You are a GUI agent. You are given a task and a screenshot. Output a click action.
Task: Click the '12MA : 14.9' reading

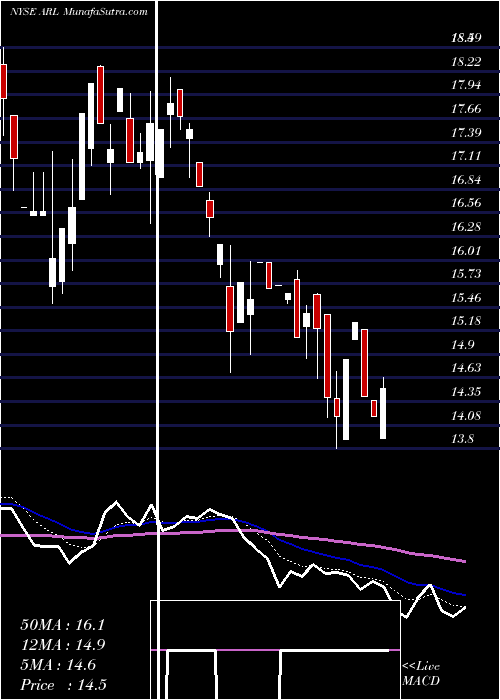coord(62,645)
